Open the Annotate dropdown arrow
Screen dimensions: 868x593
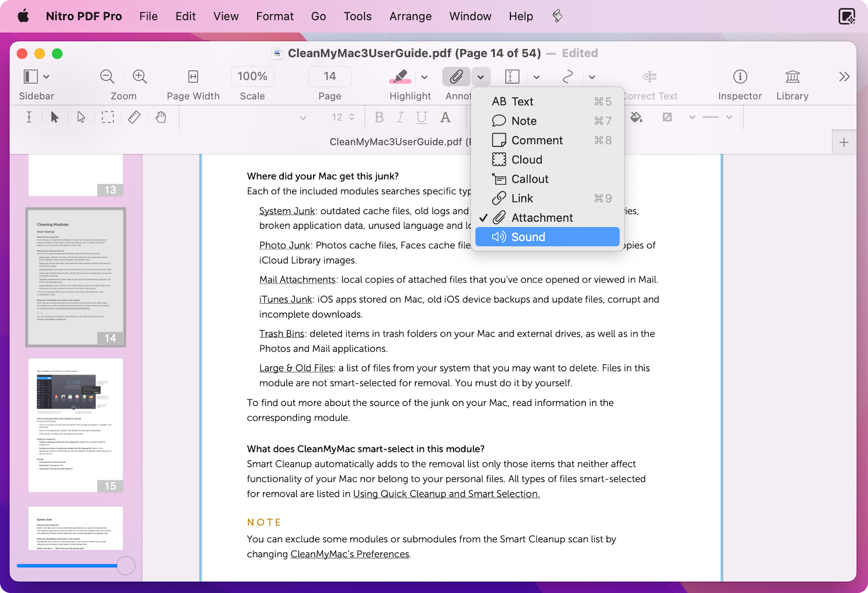(481, 76)
